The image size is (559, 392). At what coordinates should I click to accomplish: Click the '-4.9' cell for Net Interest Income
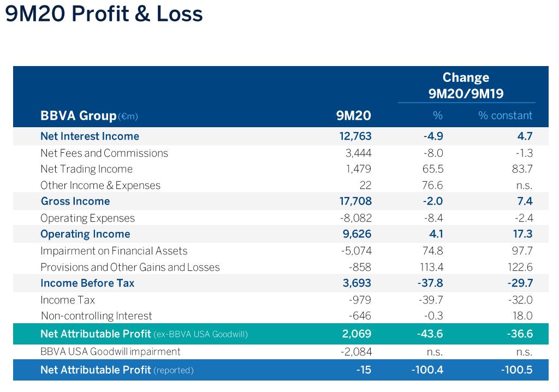[433, 136]
